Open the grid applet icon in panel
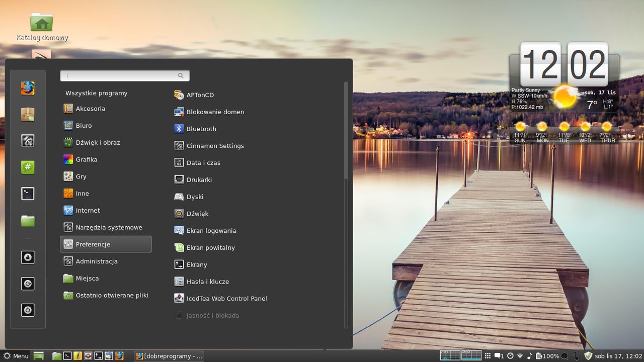The width and height of the screenshot is (644, 362). point(488,356)
